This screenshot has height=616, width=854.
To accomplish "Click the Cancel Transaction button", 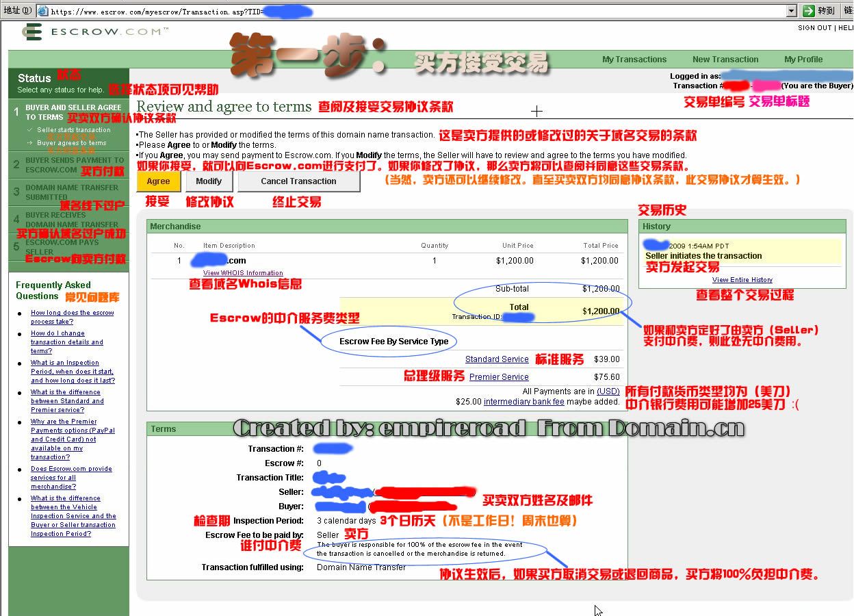I will click(x=298, y=181).
